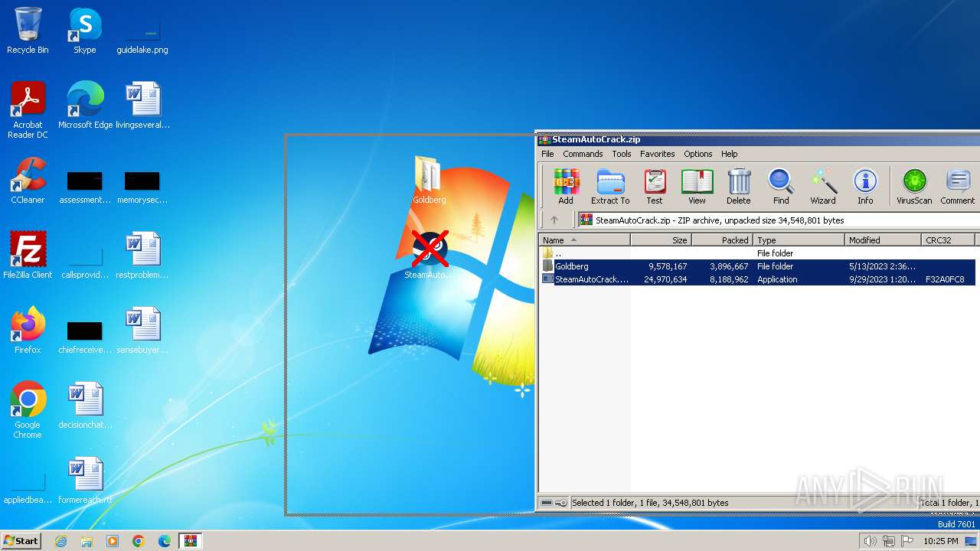Click the Comment toolbar icon
The height and width of the screenshot is (551, 980).
pyautogui.click(x=958, y=187)
